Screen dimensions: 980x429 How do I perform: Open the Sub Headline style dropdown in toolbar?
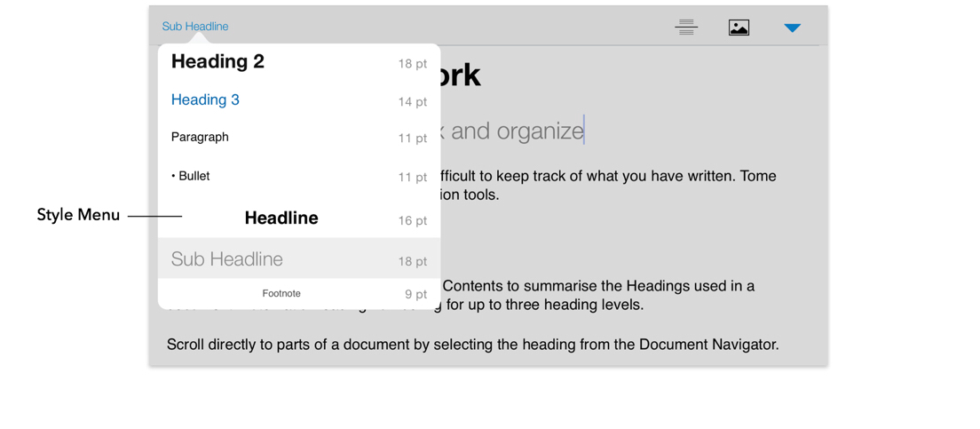click(195, 27)
